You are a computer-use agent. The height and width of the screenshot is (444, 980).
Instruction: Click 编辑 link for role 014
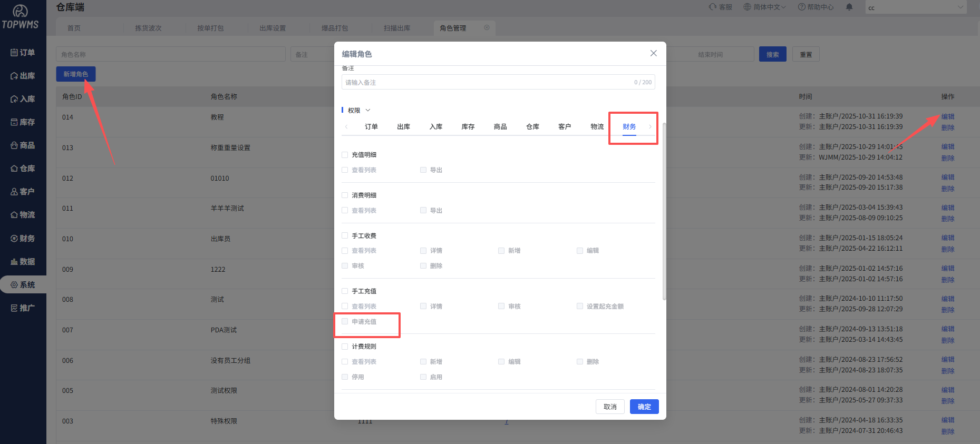click(948, 117)
